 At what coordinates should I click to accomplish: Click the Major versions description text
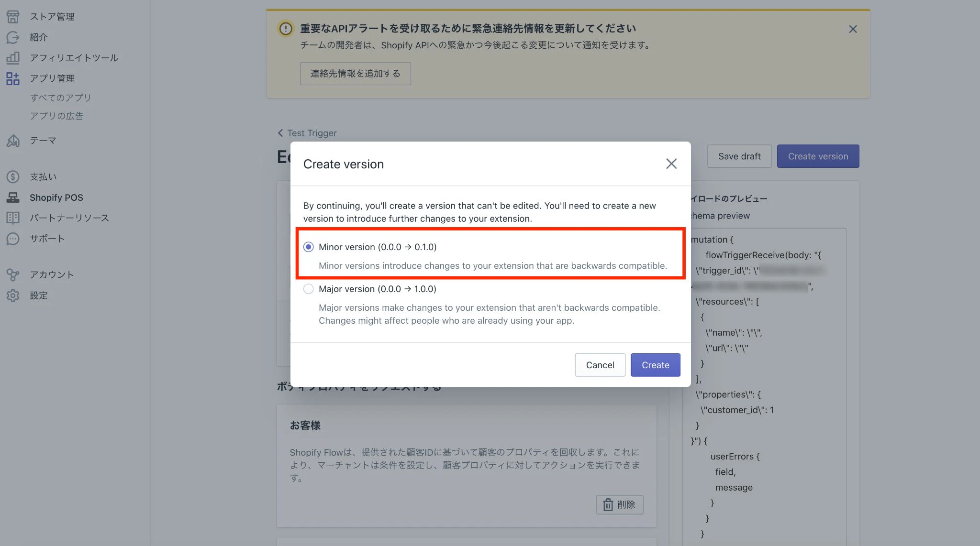tap(490, 314)
